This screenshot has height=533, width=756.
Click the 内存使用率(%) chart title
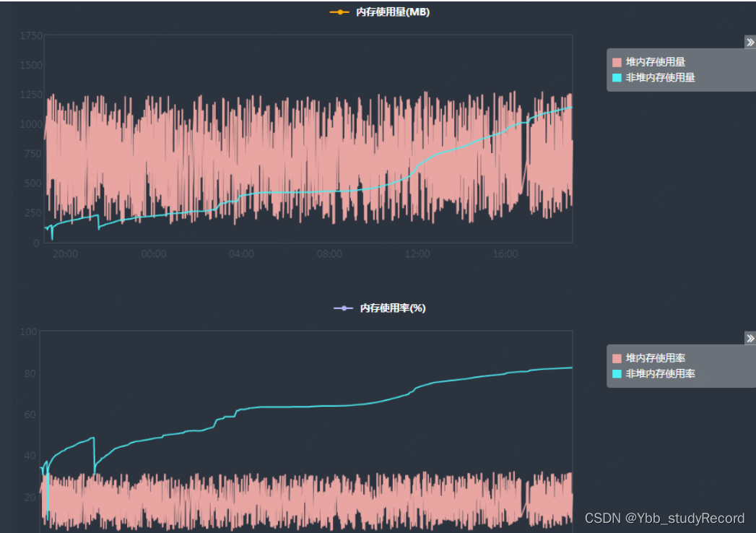tap(393, 308)
